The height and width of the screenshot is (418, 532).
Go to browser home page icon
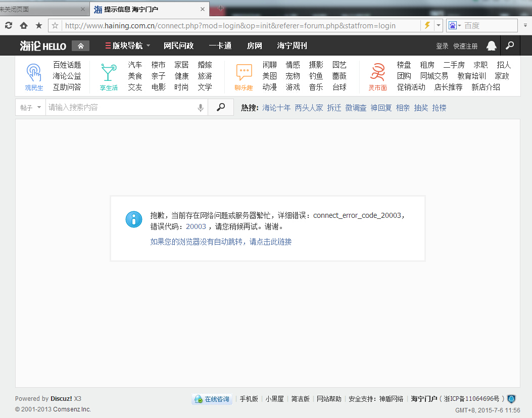(x=24, y=25)
